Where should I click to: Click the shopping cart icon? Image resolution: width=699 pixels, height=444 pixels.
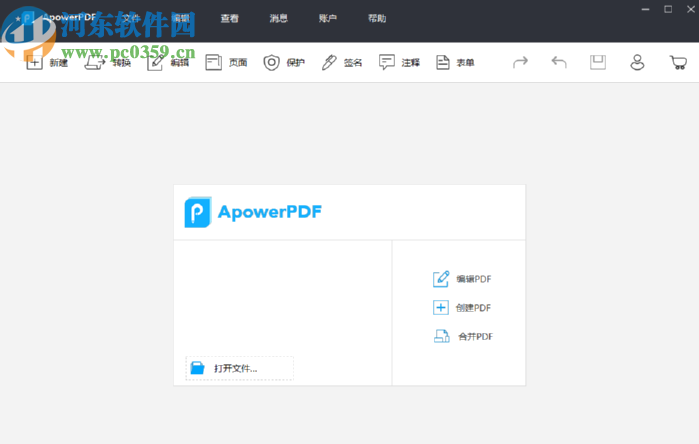pos(678,62)
